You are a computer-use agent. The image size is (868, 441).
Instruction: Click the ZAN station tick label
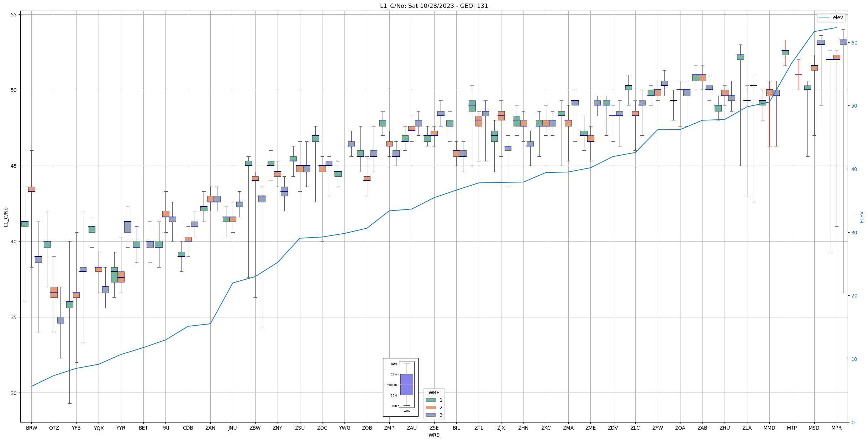[210, 428]
